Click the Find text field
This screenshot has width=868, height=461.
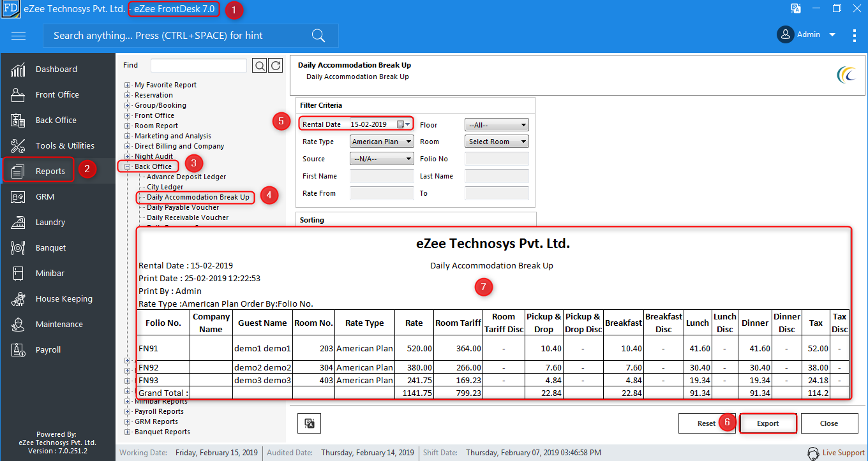[x=198, y=65]
